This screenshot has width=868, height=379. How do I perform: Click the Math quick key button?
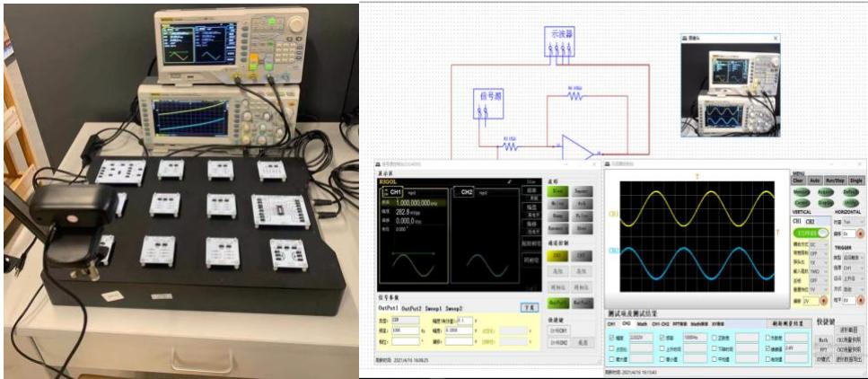click(823, 340)
